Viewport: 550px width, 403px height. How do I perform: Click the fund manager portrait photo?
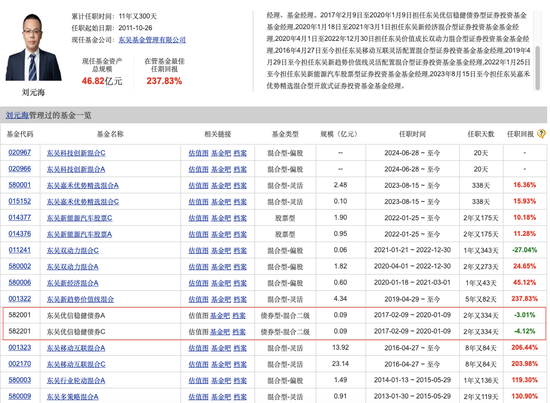point(33,47)
